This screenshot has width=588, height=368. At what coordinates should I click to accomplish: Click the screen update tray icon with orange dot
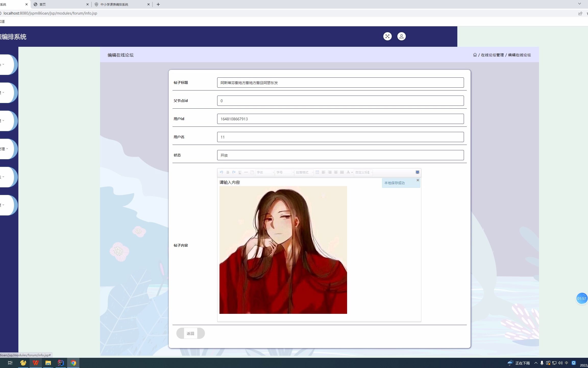tap(548, 363)
